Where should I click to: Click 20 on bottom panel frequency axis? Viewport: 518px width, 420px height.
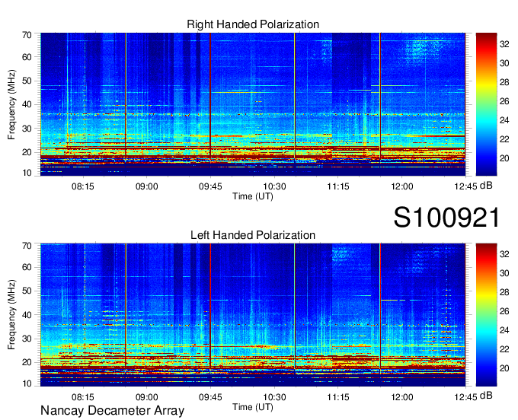pos(27,363)
